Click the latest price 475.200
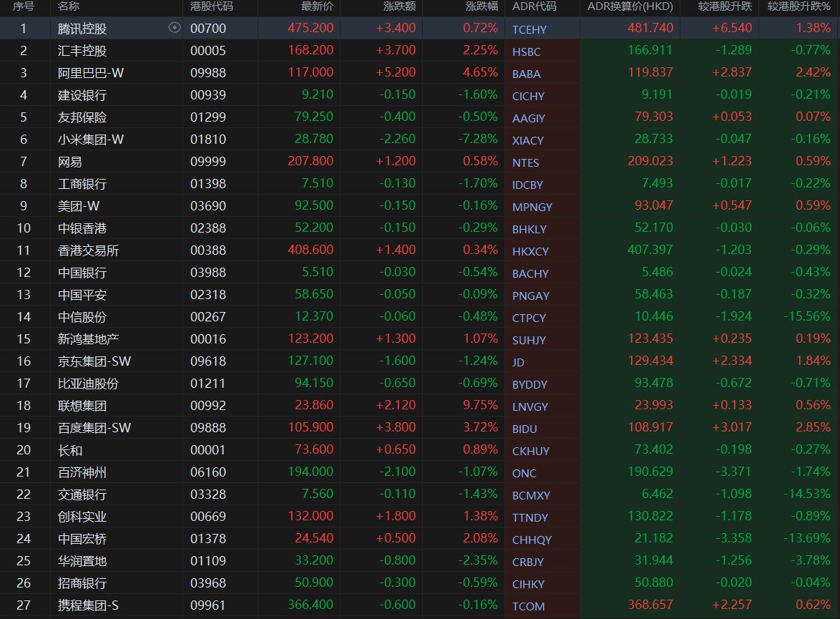The image size is (840, 619). (x=311, y=28)
